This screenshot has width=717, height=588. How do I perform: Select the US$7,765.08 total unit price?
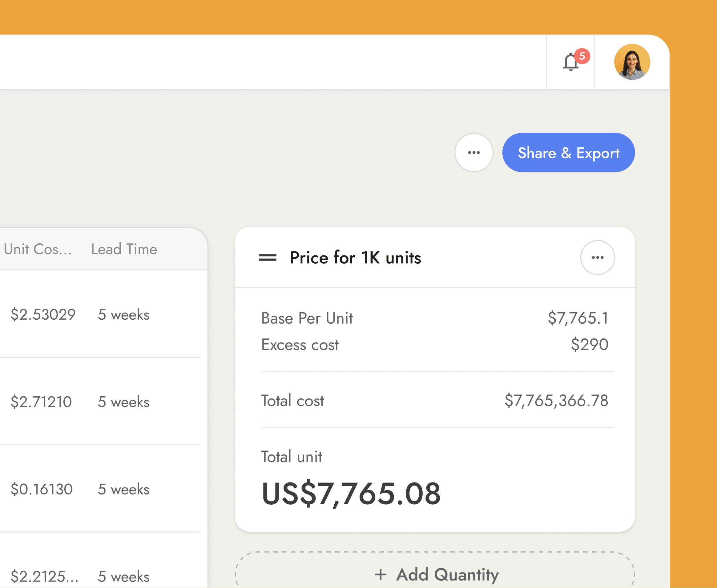(x=351, y=494)
